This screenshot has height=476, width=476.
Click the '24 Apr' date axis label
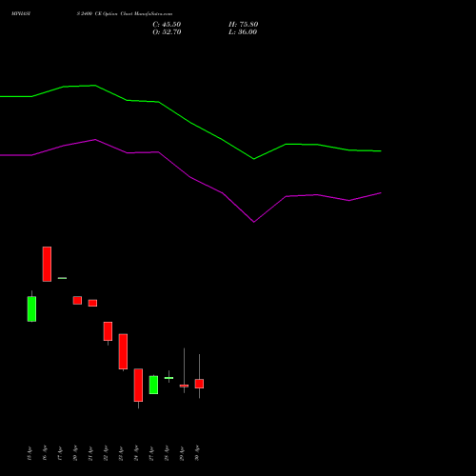point(136,453)
